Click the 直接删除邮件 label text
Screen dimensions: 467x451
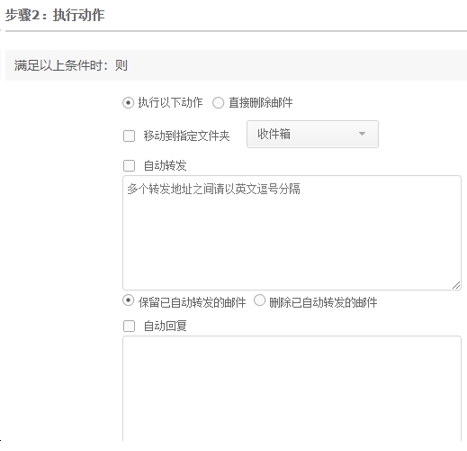click(x=261, y=103)
